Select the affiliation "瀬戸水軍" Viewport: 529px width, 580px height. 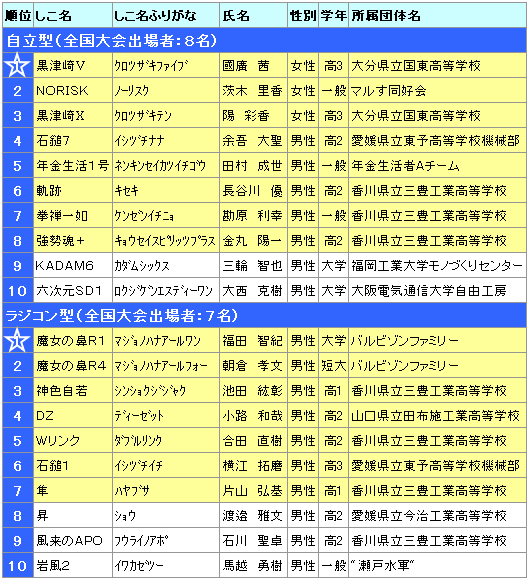click(383, 566)
